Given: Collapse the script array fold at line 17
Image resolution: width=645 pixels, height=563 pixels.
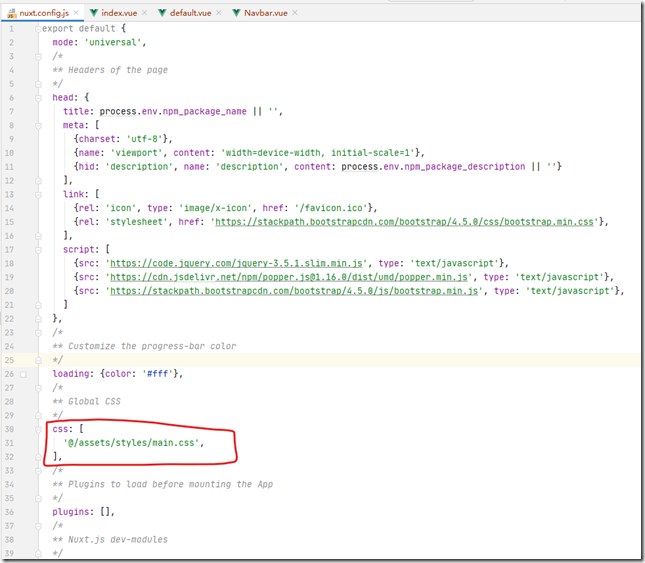Looking at the screenshot, I should (x=38, y=250).
